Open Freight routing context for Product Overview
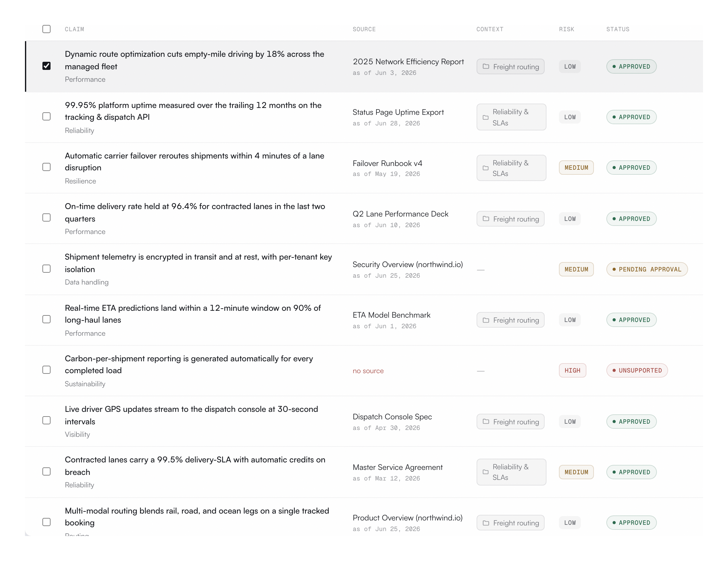The width and height of the screenshot is (728, 561). pyautogui.click(x=511, y=523)
